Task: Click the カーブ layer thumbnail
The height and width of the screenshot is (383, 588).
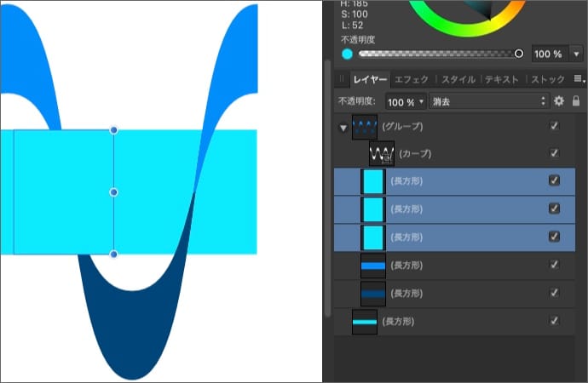Action: coord(381,154)
